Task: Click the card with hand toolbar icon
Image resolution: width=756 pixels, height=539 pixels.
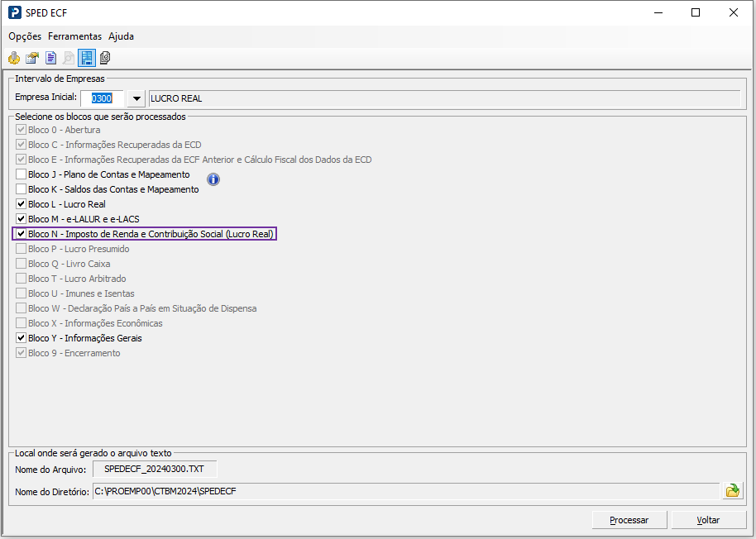Action: point(32,59)
